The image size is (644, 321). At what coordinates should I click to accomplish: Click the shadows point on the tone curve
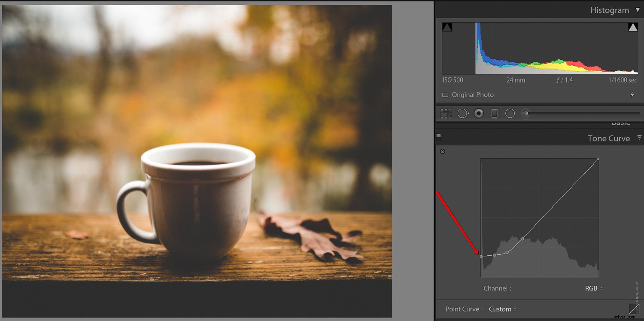pyautogui.click(x=482, y=256)
